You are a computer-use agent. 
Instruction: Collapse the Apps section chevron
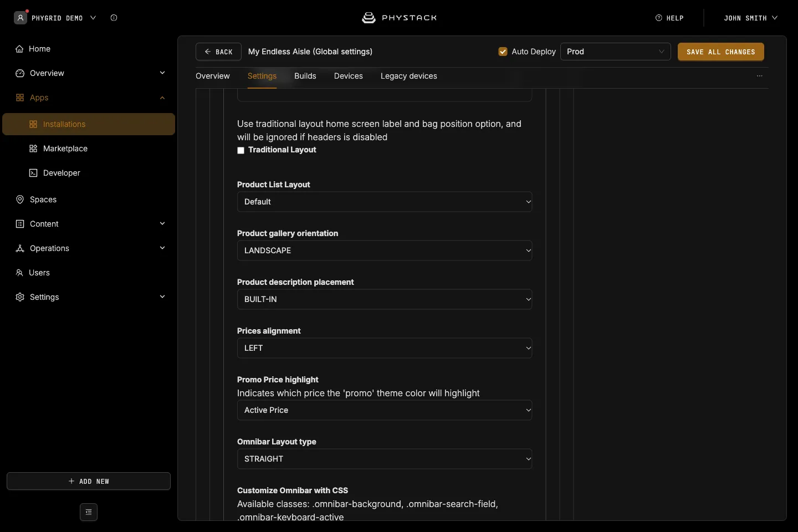tap(162, 98)
